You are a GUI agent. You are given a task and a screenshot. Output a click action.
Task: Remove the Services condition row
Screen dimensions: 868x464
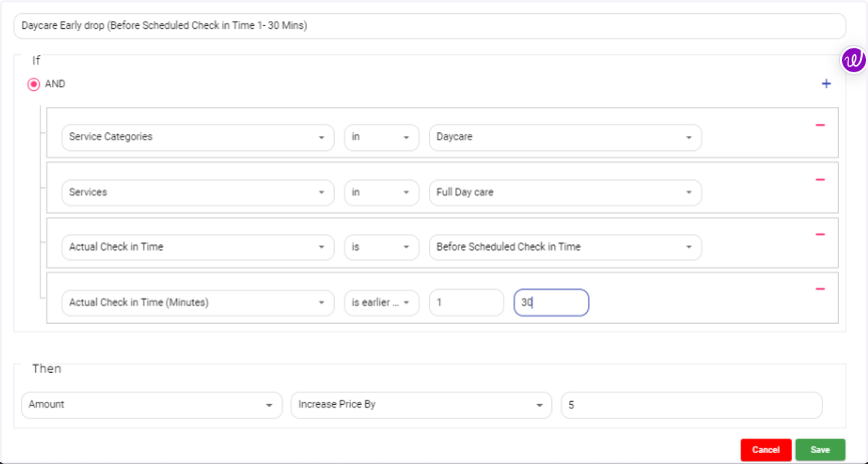820,180
